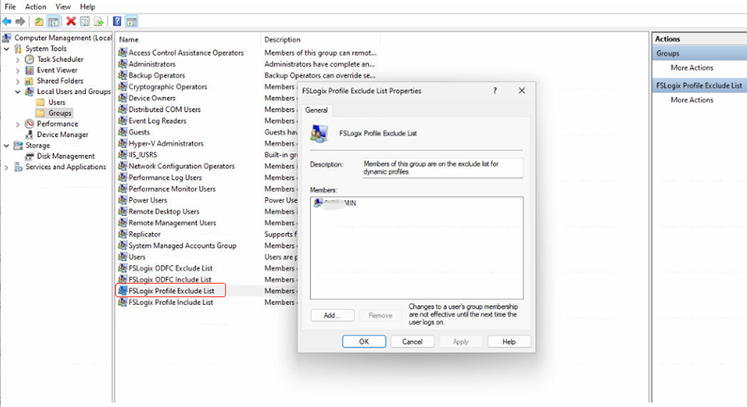Click the Add... button
This screenshot has width=747, height=407.
coord(332,315)
